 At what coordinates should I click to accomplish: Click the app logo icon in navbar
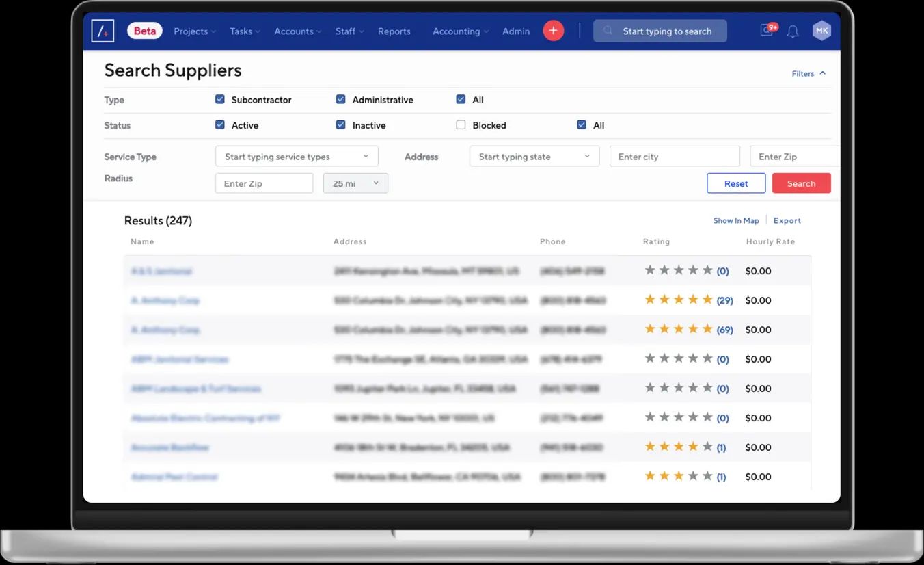coord(122,31)
